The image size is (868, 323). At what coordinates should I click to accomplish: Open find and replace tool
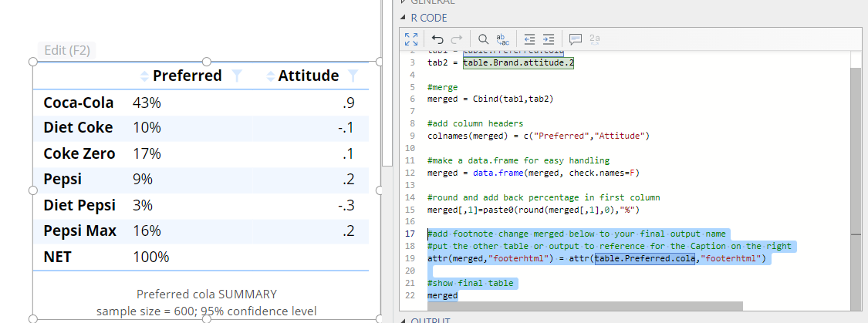[x=502, y=39]
